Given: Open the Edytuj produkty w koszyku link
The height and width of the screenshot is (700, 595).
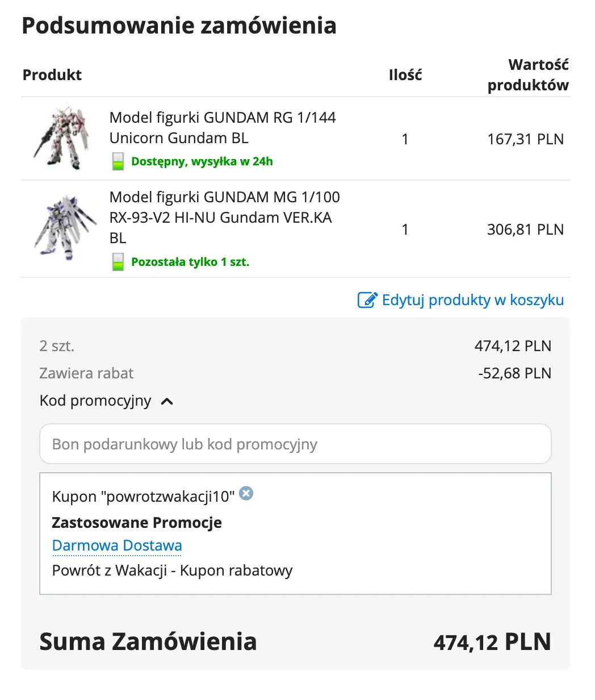Looking at the screenshot, I should pyautogui.click(x=472, y=300).
